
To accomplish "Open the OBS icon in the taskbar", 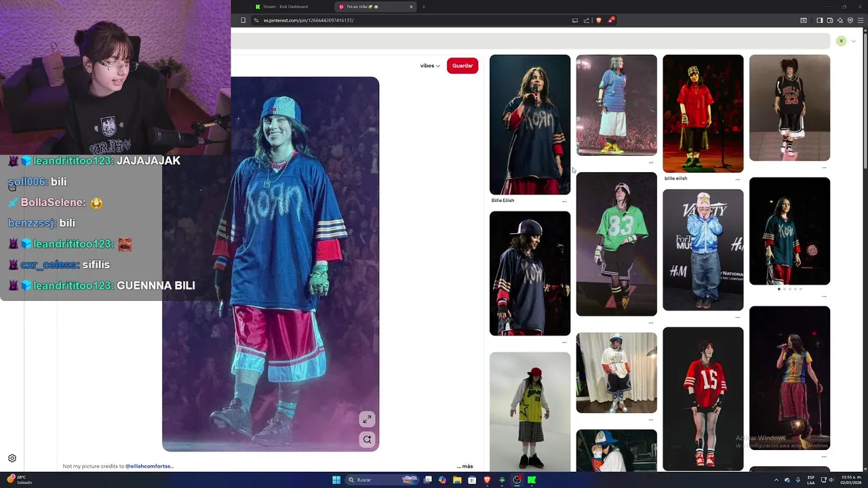I will pos(517,480).
